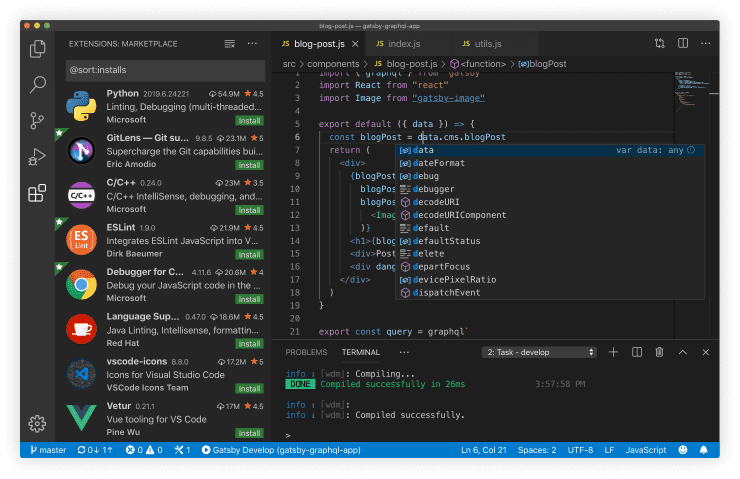The height and width of the screenshot is (479, 740).
Task: Open the Extensions view in activity bar
Action: [x=37, y=193]
